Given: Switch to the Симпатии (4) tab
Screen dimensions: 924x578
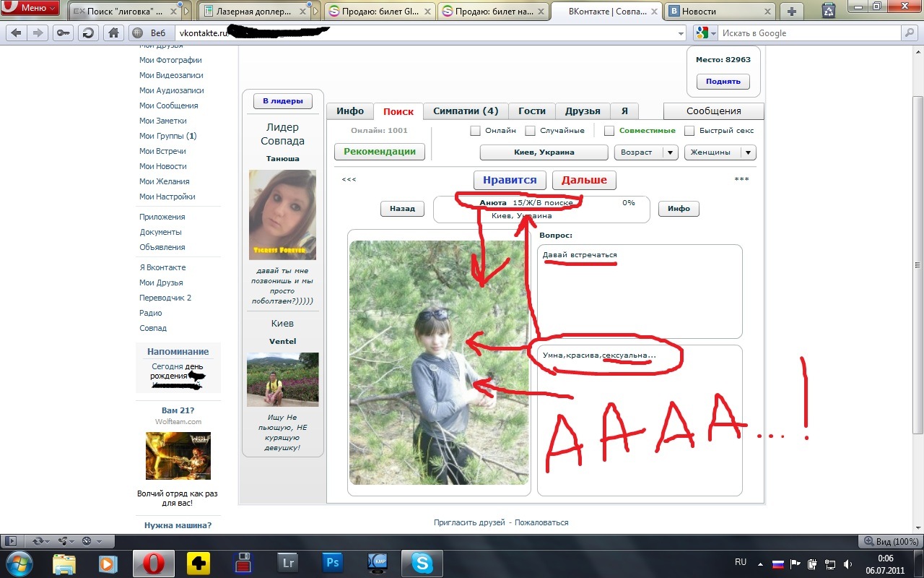Looking at the screenshot, I should click(x=466, y=111).
